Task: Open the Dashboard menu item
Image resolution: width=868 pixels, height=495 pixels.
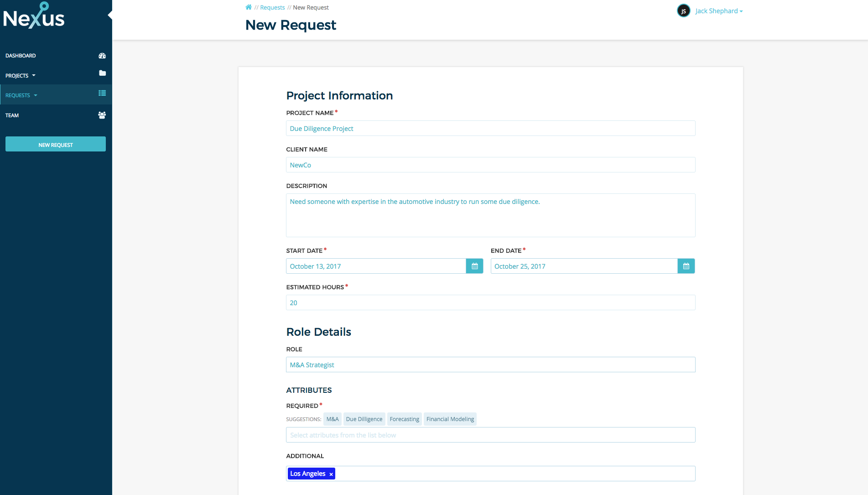Action: (x=21, y=55)
